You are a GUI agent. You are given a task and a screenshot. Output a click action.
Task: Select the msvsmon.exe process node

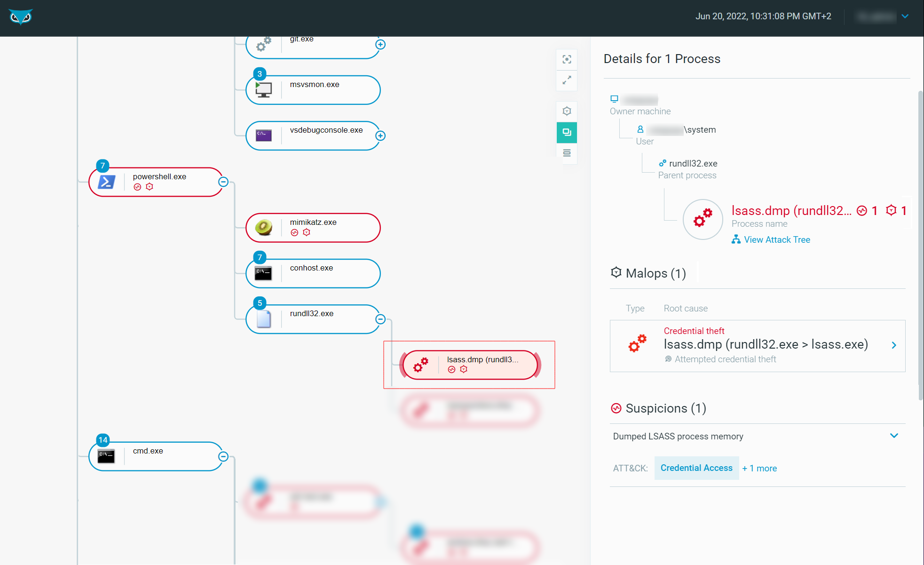pyautogui.click(x=313, y=90)
